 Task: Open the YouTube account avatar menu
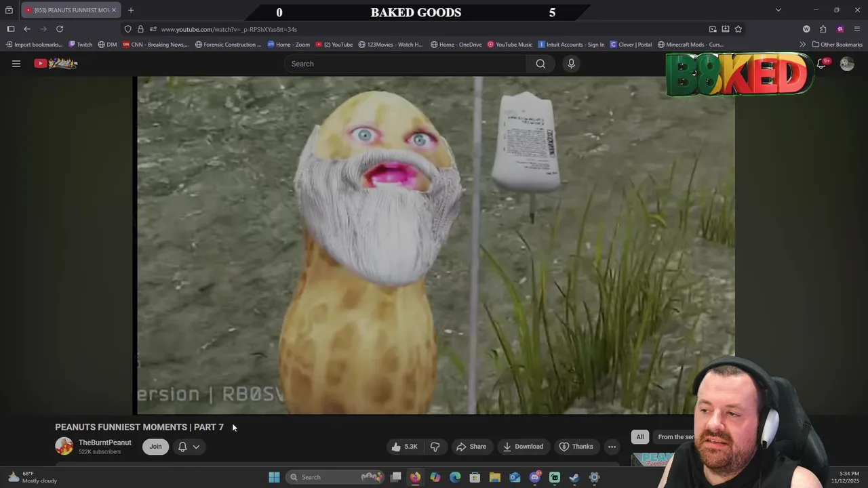[x=847, y=64]
